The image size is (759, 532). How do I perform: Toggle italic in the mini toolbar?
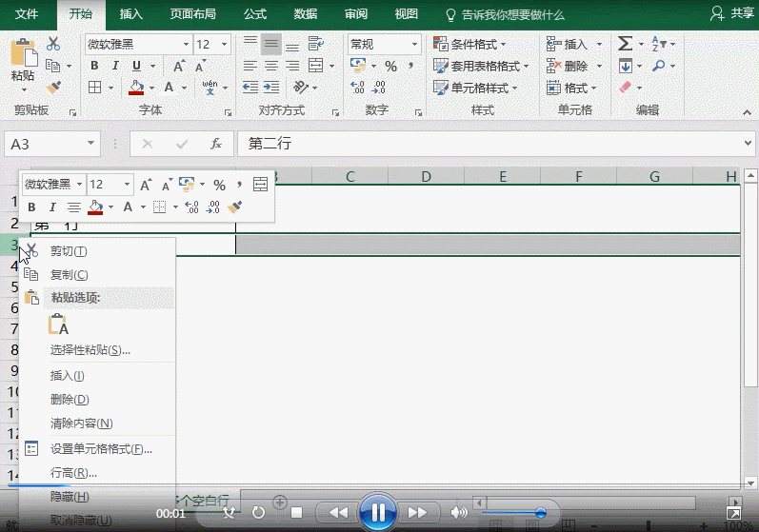[x=52, y=207]
